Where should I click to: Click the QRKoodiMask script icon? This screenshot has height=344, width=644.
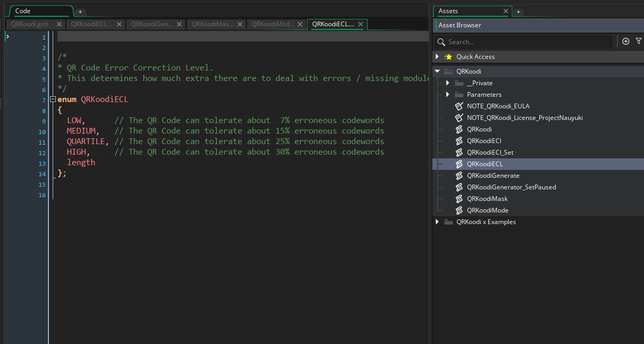pos(459,199)
